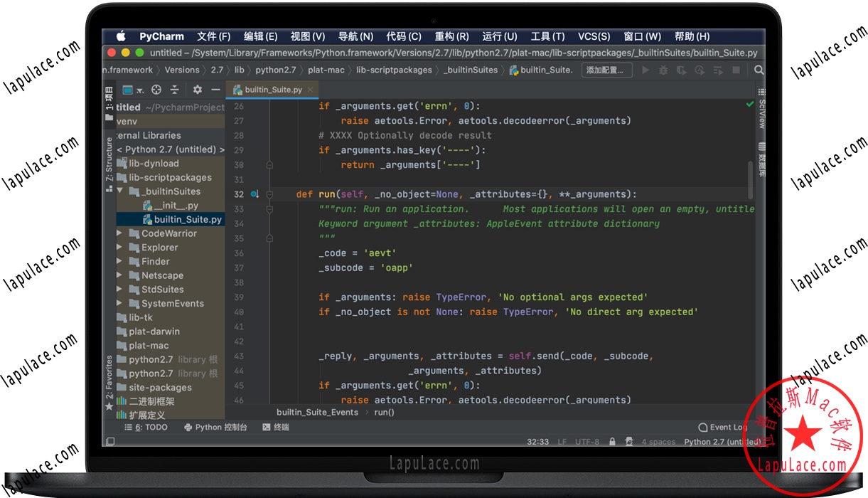Image resolution: width=868 pixels, height=498 pixels.
Task: Click the Stop square icon in the toolbar
Action: pos(736,70)
